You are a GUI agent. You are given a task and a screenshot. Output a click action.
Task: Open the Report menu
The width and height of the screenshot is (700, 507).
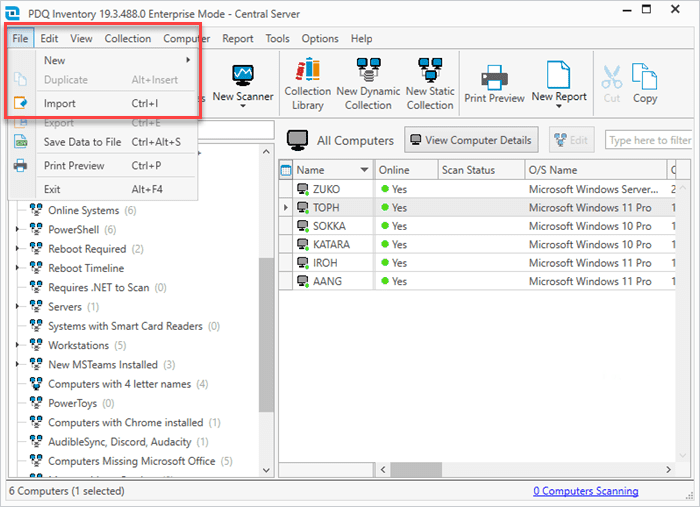point(238,38)
